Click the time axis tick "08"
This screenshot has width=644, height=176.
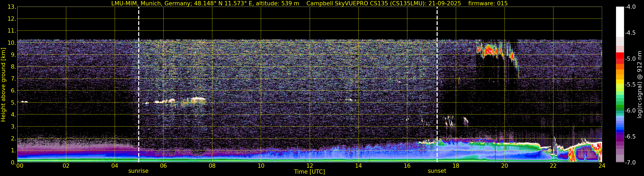click(x=212, y=166)
